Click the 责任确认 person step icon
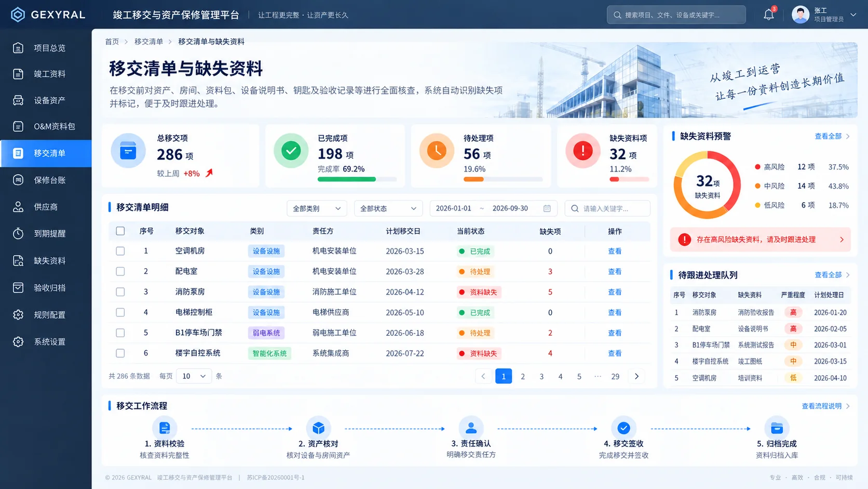 coord(471,428)
